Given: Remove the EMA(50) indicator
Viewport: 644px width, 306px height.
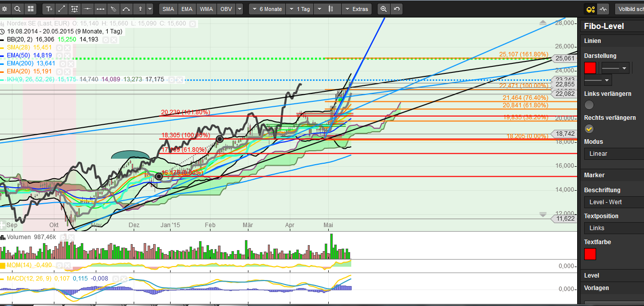Looking at the screenshot, I should [67, 55].
